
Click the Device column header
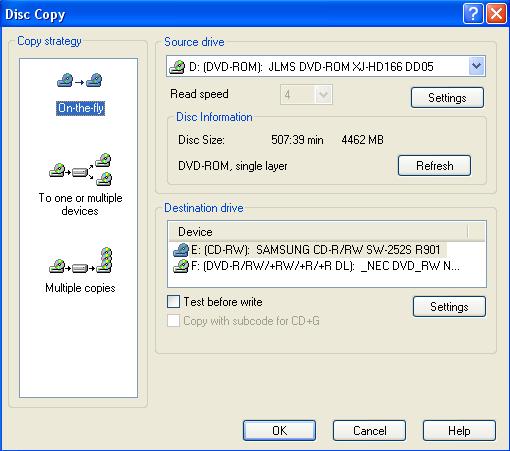pyautogui.click(x=318, y=232)
